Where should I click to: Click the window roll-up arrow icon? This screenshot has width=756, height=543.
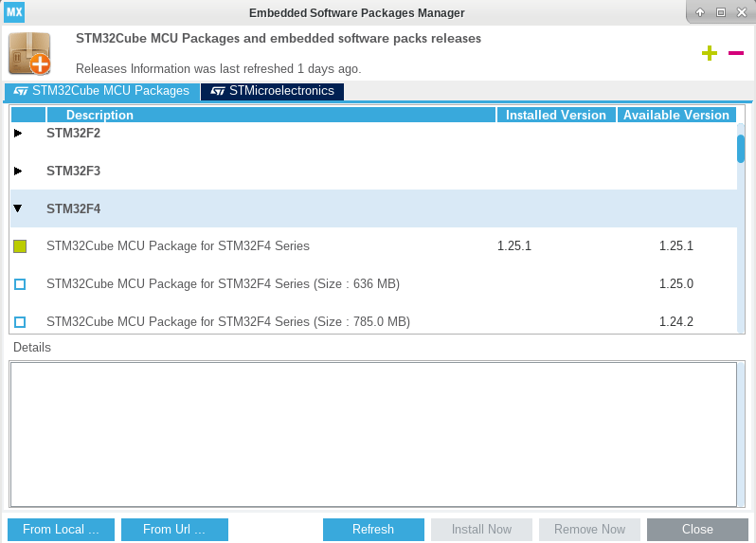700,12
